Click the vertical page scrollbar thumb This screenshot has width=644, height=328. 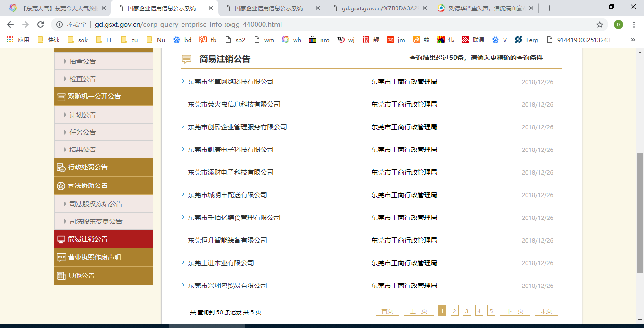click(640, 213)
